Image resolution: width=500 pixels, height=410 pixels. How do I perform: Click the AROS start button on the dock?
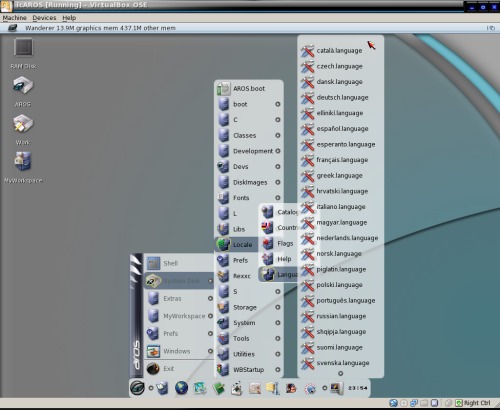[x=137, y=388]
